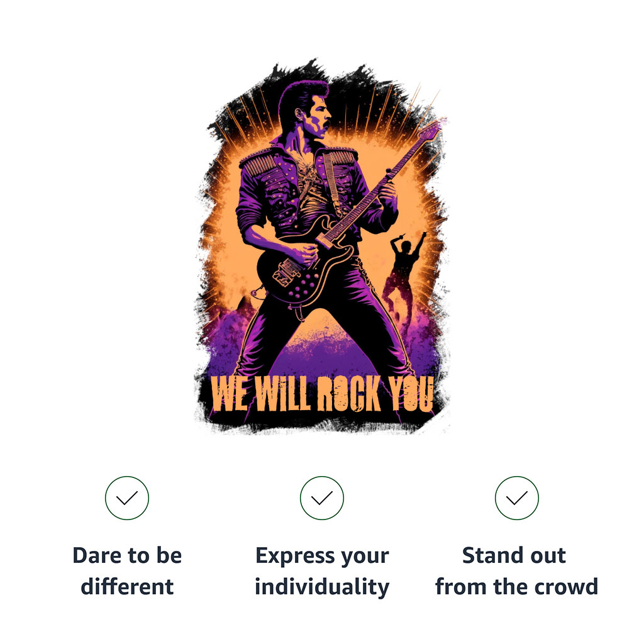This screenshot has height=644, width=644.
Task: Click the word YOU in the artwork slogan
Action: (x=411, y=394)
